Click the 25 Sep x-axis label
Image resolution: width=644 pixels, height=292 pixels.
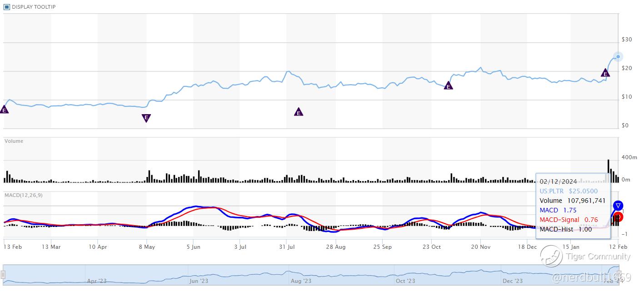tap(383, 247)
